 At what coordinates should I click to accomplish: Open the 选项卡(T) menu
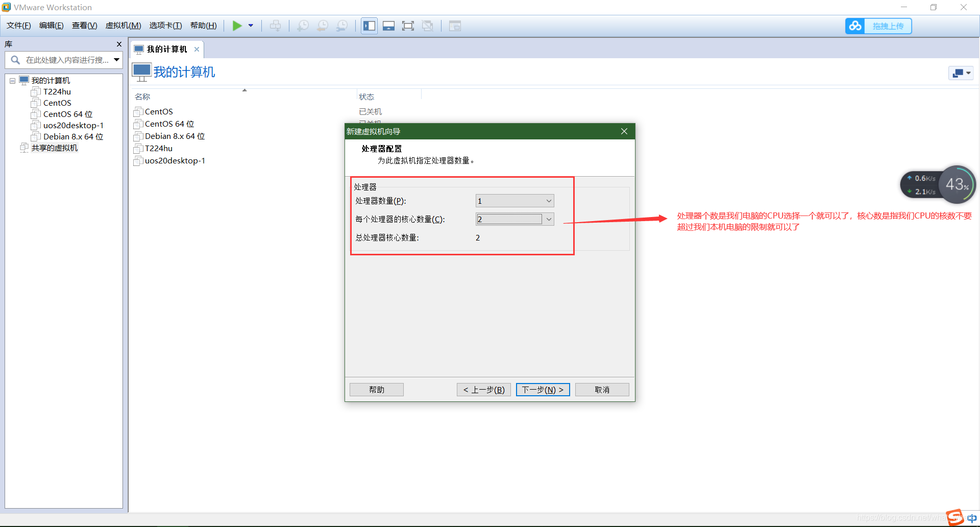[165, 26]
